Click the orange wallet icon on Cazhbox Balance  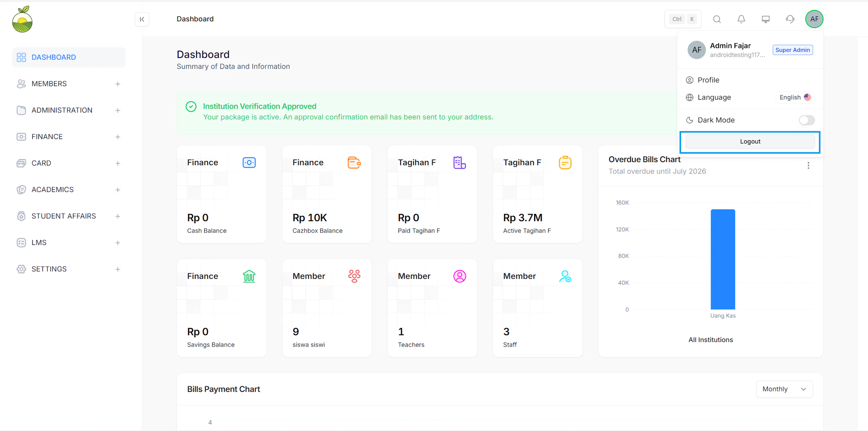point(354,162)
